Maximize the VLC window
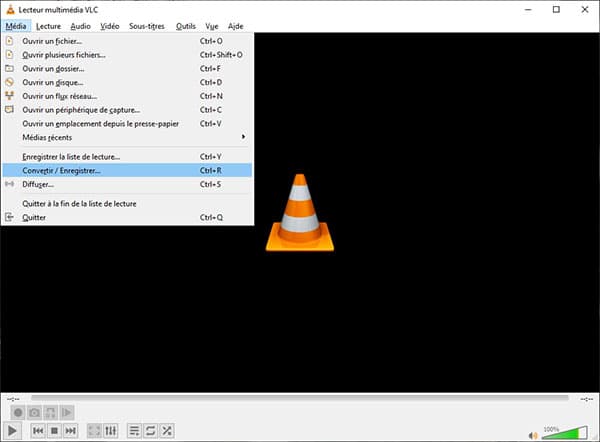600x442 pixels. (x=556, y=10)
